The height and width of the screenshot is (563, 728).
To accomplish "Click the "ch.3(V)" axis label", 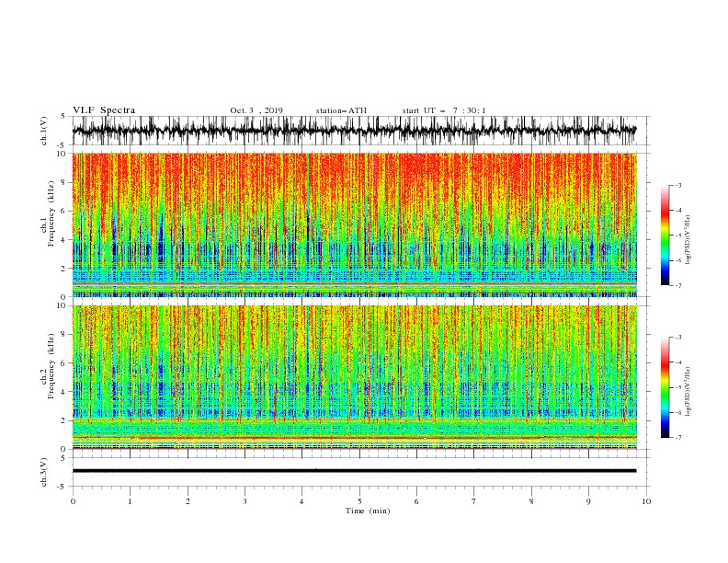I will [x=44, y=472].
